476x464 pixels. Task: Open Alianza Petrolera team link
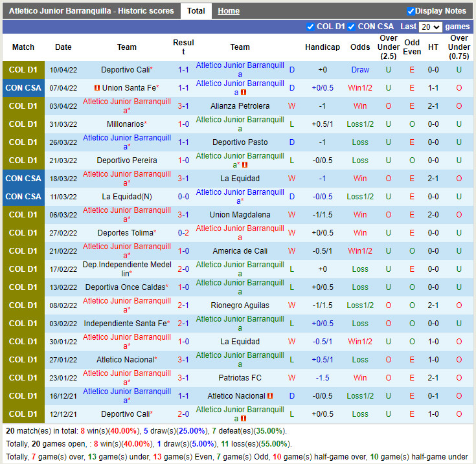click(240, 106)
